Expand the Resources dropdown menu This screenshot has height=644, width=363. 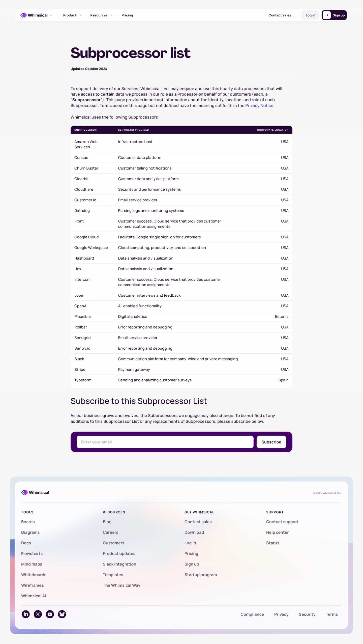coord(101,15)
